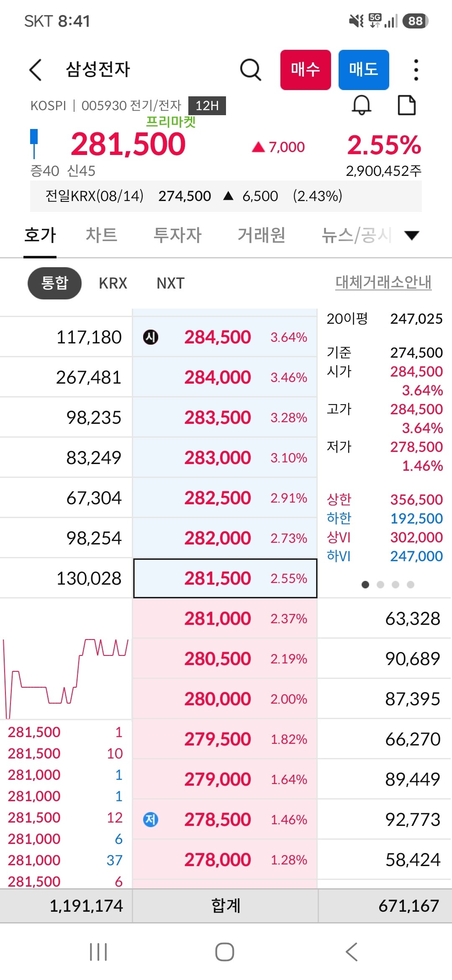
Task: Switch order book to NXT only
Action: click(x=170, y=283)
